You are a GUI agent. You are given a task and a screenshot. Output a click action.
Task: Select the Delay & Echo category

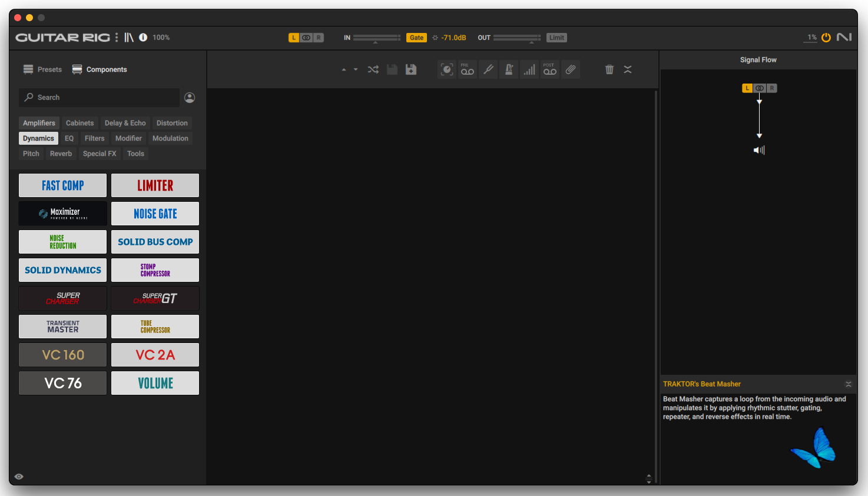point(125,123)
